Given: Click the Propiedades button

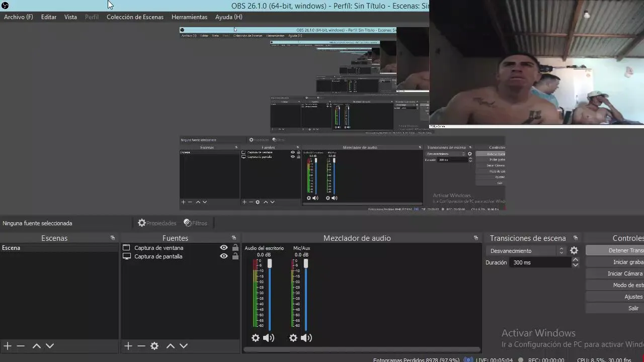Looking at the screenshot, I should tap(157, 223).
